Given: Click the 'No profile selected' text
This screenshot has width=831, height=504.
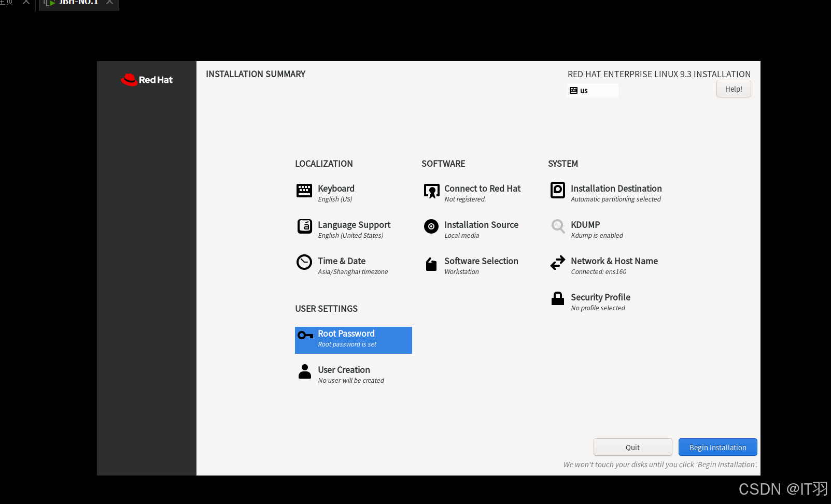Looking at the screenshot, I should [598, 308].
